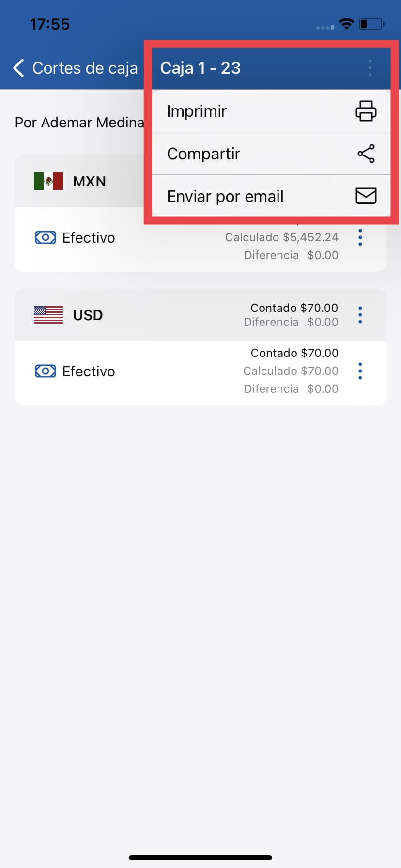This screenshot has height=868, width=401.
Task: Open three-dot menu for USD Efectivo
Action: coord(360,371)
